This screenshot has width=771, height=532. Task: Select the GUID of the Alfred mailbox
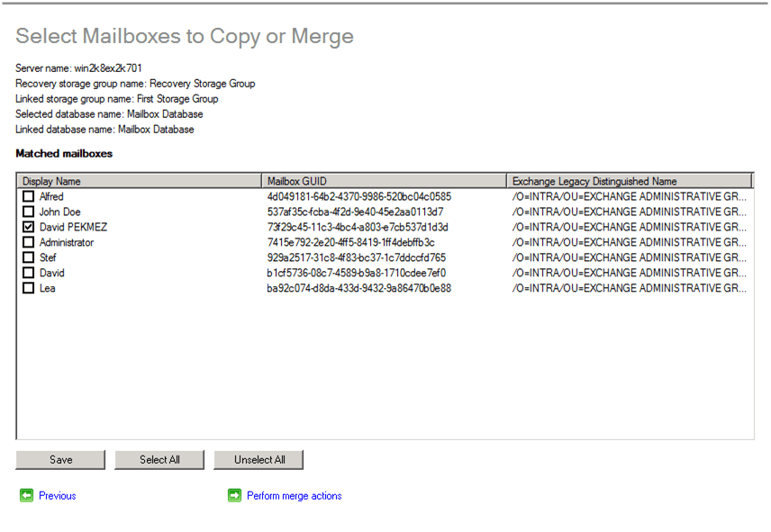[x=358, y=197]
